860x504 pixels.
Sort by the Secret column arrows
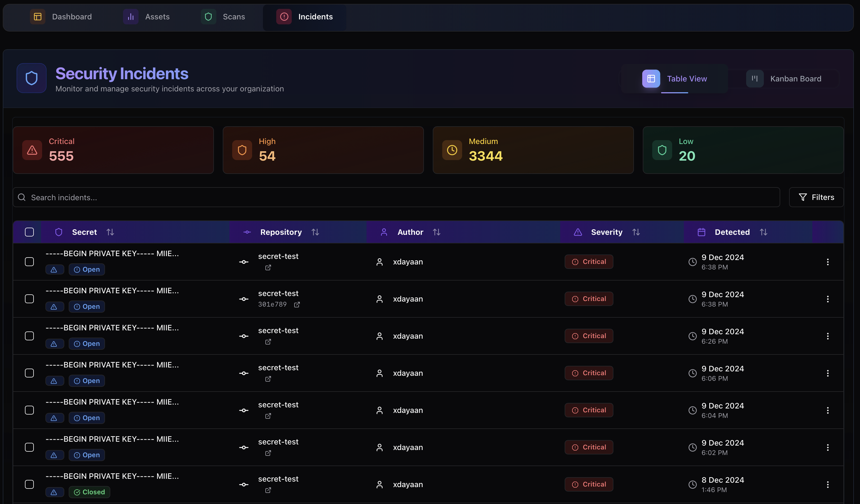(x=110, y=232)
